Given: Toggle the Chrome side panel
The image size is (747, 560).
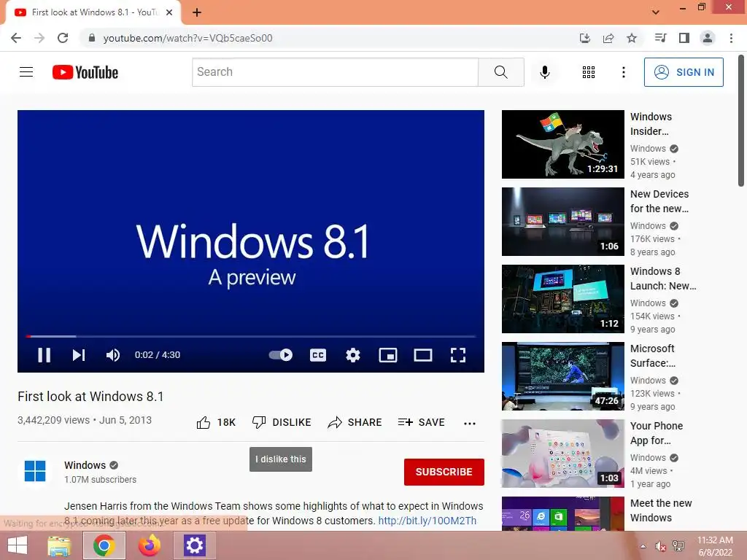Looking at the screenshot, I should [684, 38].
